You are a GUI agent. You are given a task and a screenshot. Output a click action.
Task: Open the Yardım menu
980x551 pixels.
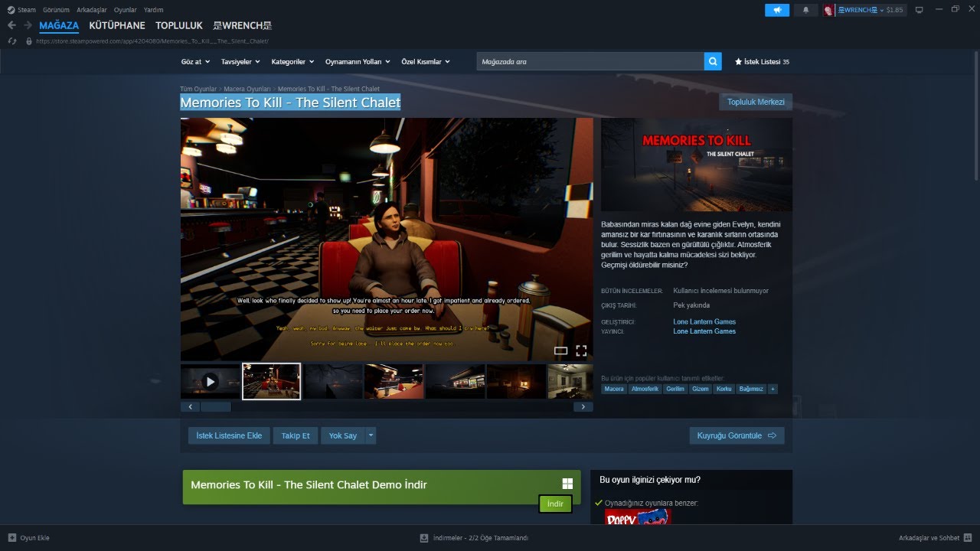[x=154, y=10]
